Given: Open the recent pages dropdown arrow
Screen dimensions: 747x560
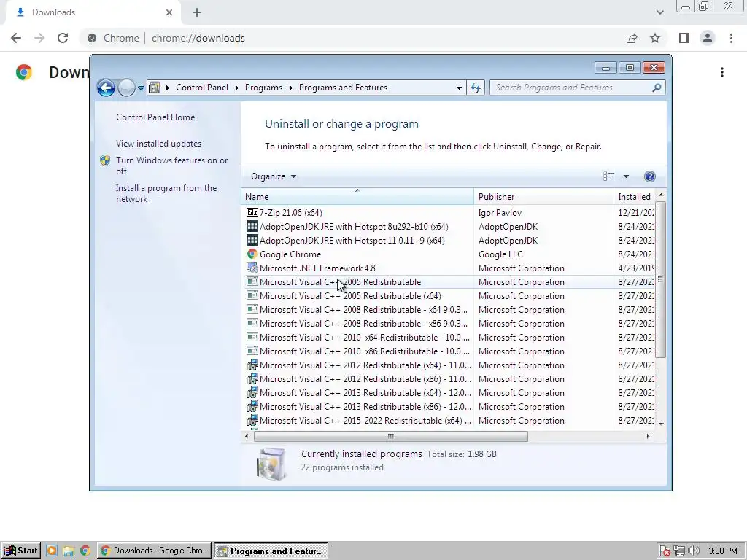Looking at the screenshot, I should 141,88.
